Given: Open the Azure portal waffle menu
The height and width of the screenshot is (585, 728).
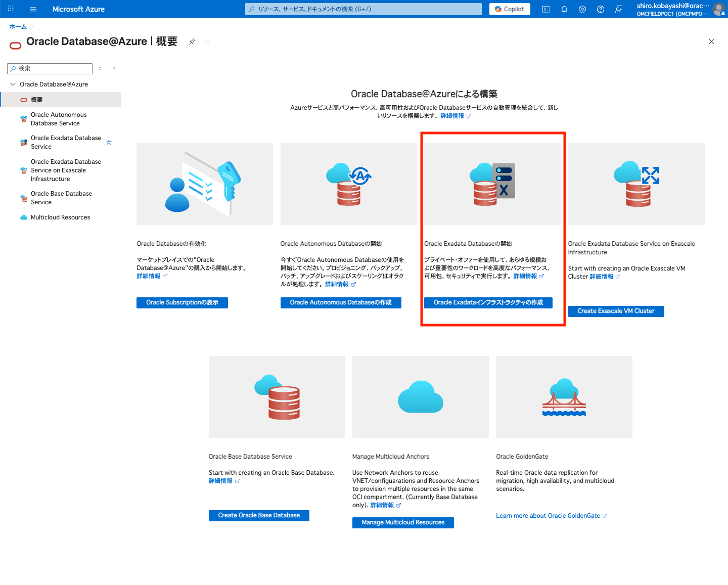Looking at the screenshot, I should click(11, 9).
